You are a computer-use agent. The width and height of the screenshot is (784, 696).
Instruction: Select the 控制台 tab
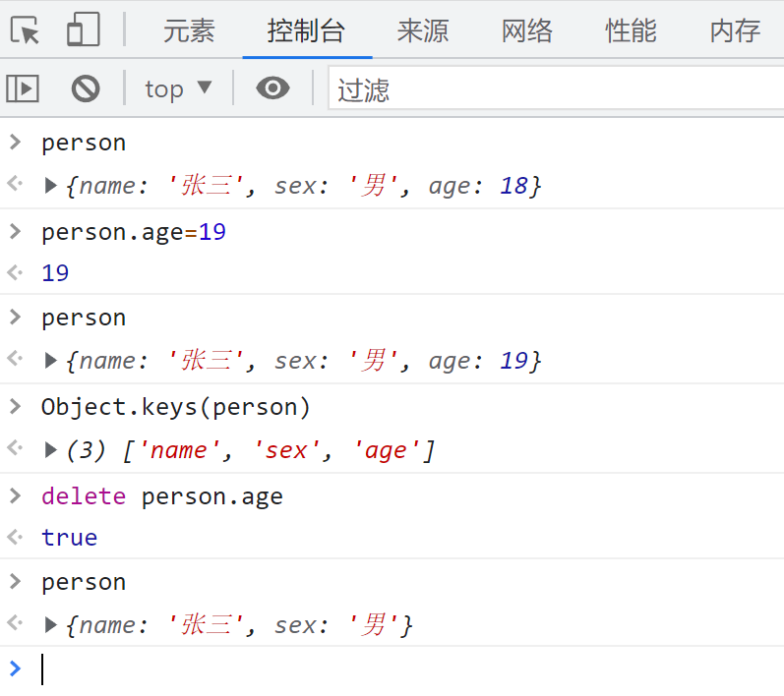pyautogui.click(x=306, y=30)
